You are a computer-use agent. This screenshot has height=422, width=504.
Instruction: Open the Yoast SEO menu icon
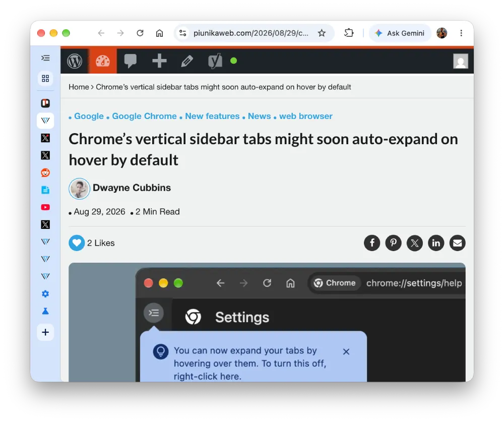(215, 61)
